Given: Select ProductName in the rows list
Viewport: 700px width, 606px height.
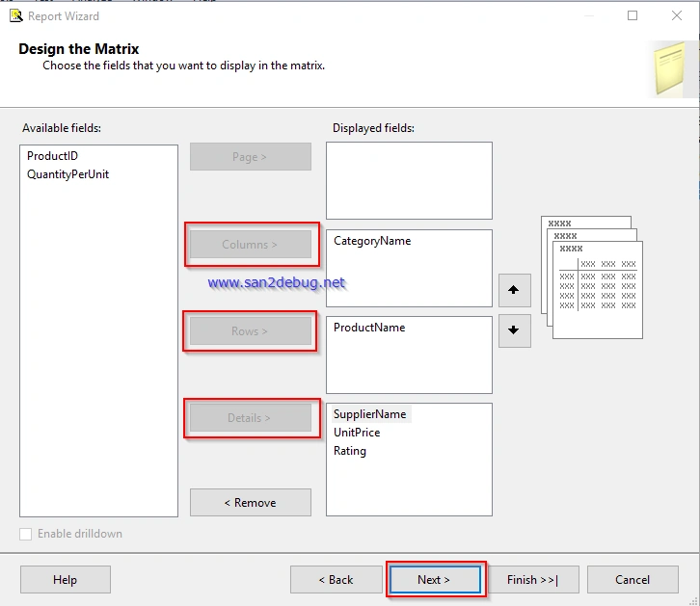Looking at the screenshot, I should pos(369,328).
